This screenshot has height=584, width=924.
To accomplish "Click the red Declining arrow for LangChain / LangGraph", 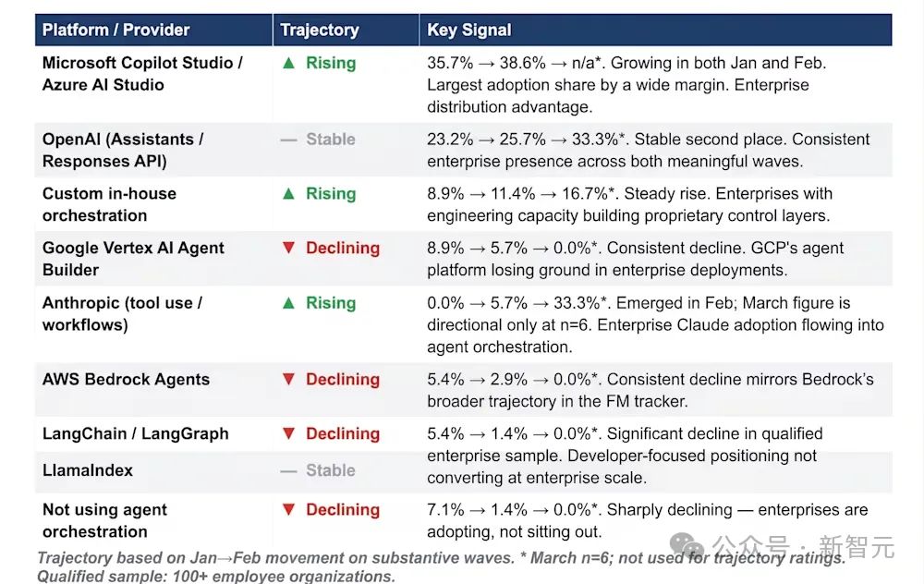I will [287, 434].
